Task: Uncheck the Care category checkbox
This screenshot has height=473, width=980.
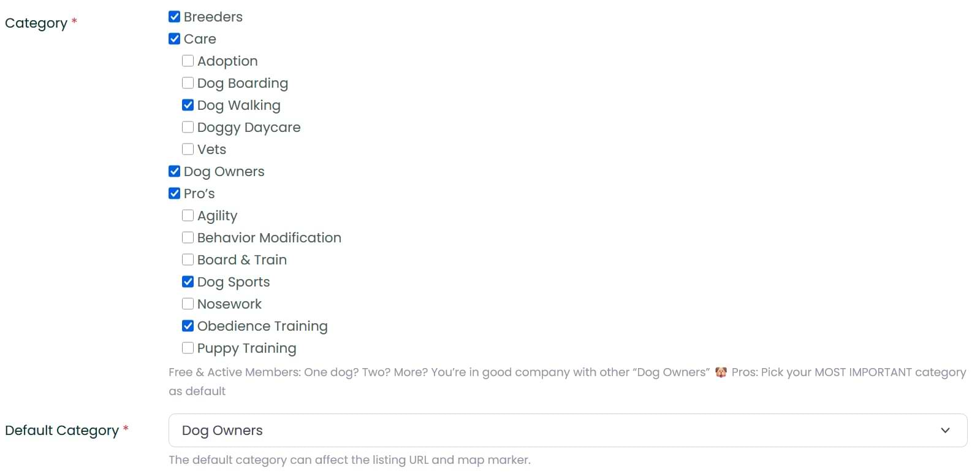Action: pos(175,39)
